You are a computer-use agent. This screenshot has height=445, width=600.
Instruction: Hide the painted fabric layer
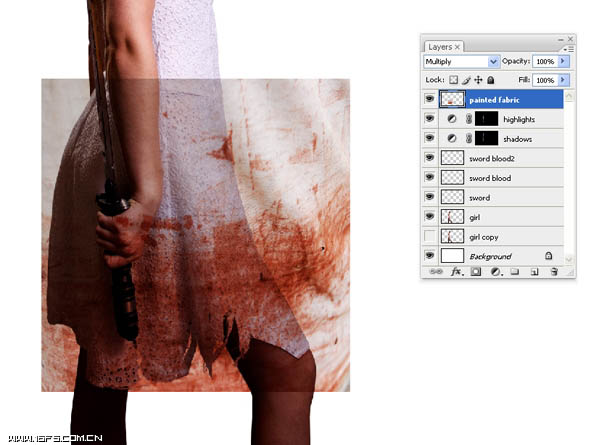pos(430,99)
